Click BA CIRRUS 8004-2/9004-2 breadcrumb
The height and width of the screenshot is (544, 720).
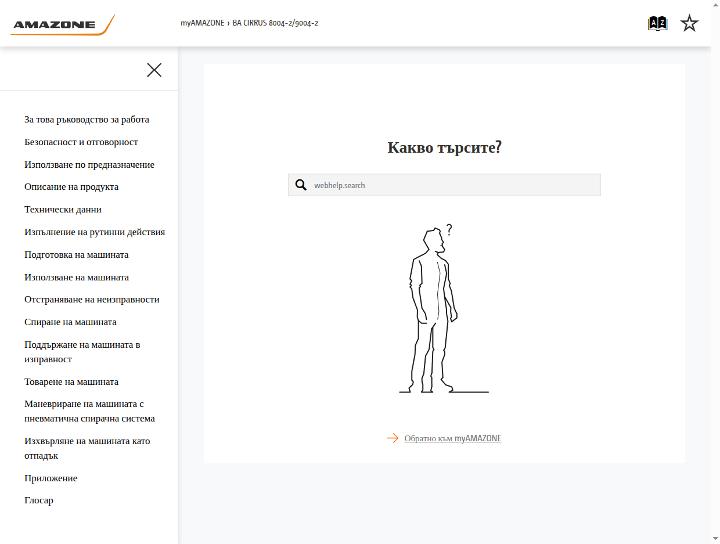click(x=275, y=23)
